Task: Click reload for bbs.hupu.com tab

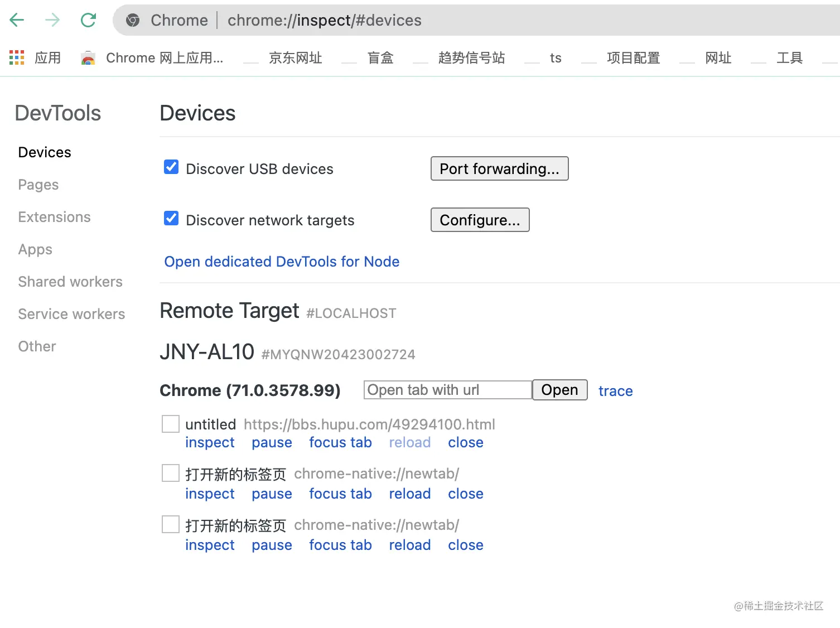Action: [410, 442]
